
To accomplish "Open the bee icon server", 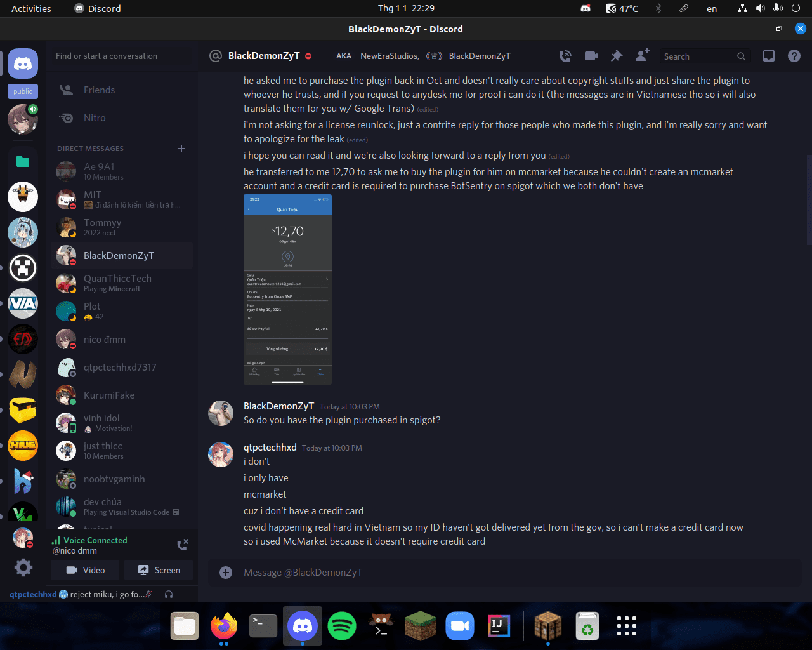I will [x=23, y=197].
